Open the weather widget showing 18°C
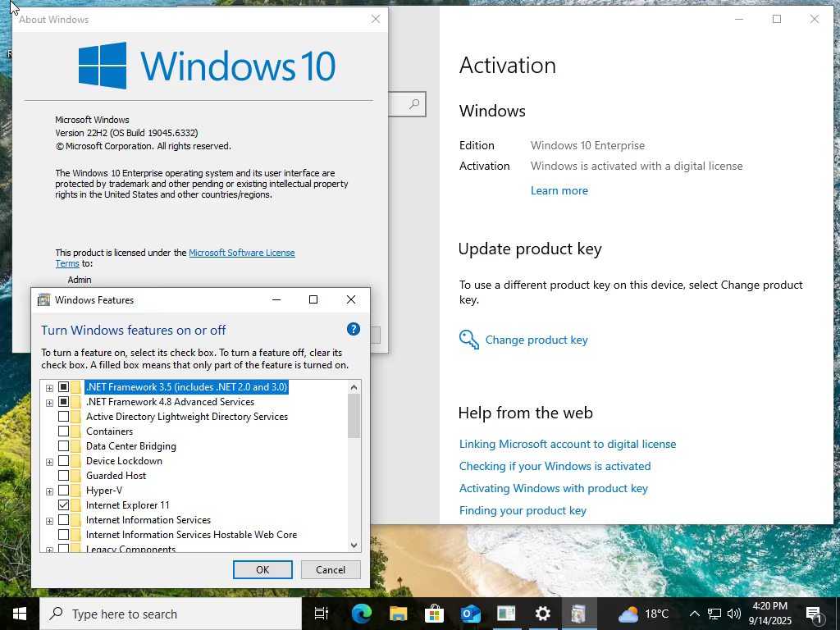The image size is (840, 630). tap(644, 614)
